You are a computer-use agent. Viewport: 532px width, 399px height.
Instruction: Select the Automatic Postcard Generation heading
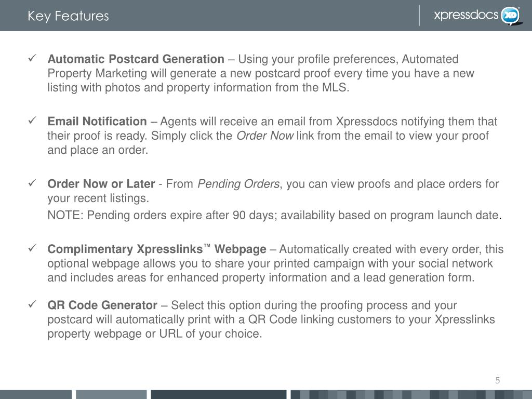136,59
